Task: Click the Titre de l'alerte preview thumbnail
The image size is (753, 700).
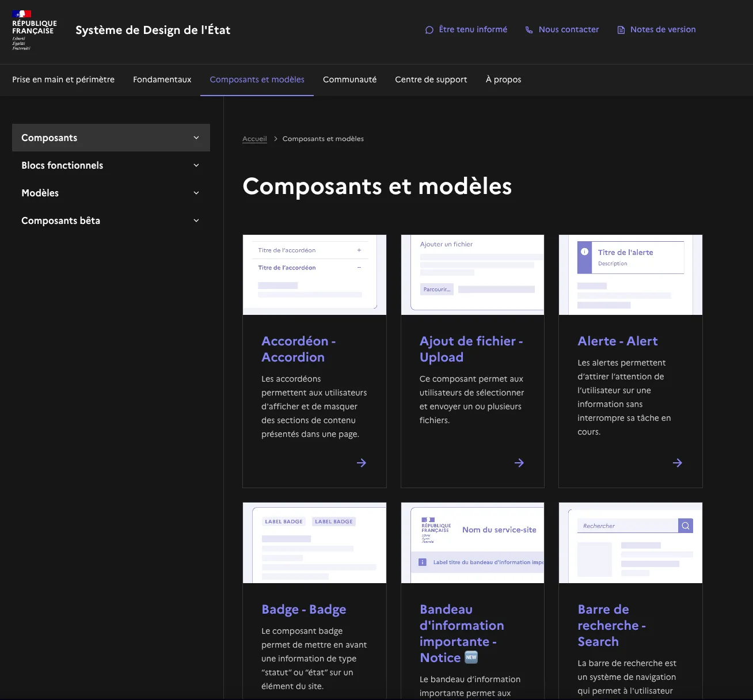Action: click(x=630, y=275)
